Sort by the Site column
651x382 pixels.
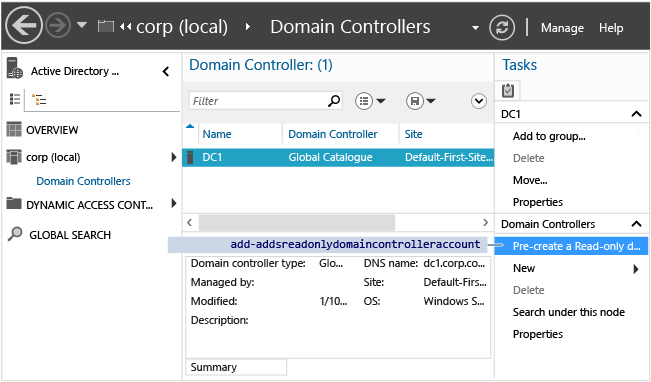pyautogui.click(x=413, y=134)
